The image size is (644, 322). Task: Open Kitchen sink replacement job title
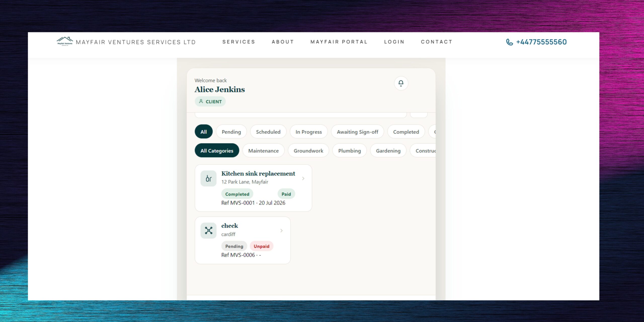[x=258, y=174]
